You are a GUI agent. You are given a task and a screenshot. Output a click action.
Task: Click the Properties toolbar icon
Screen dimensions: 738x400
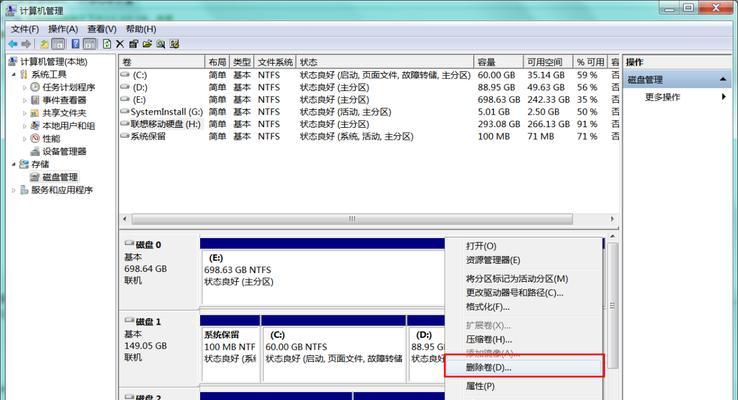pos(133,44)
